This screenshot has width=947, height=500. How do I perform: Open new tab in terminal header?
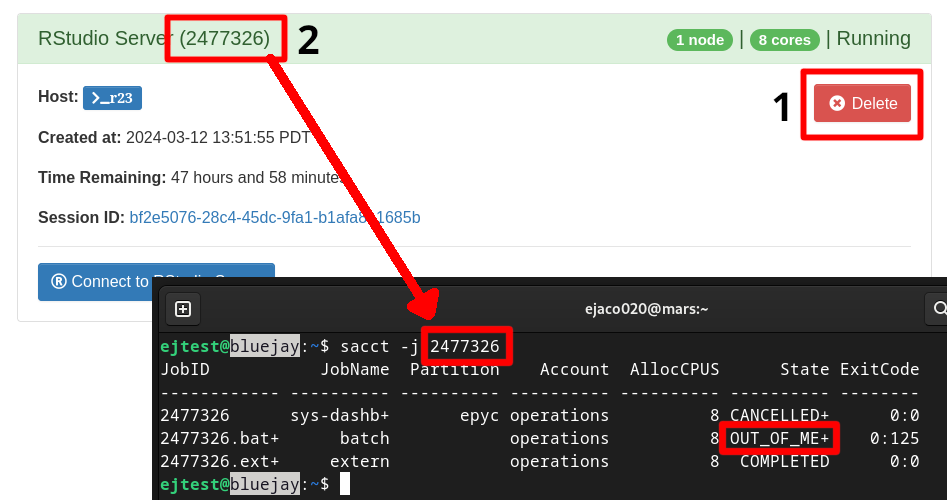click(x=182, y=309)
